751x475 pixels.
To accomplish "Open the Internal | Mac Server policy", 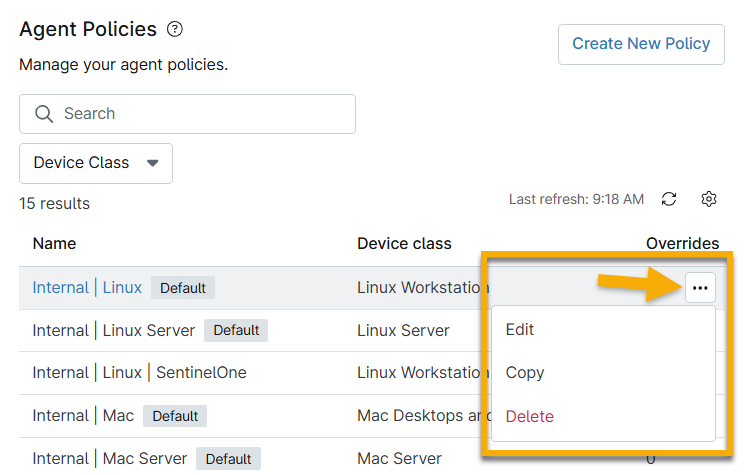I will click(x=109, y=458).
